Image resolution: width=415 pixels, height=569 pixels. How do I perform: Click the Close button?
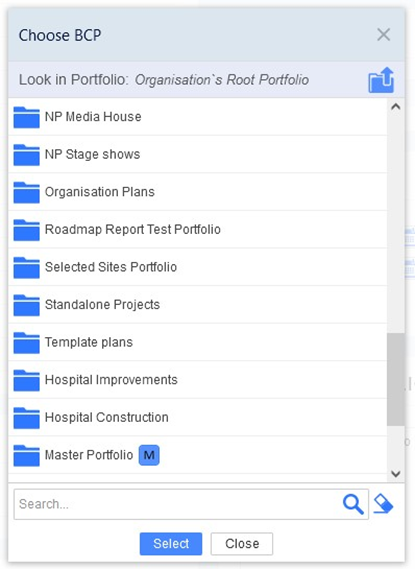click(242, 544)
